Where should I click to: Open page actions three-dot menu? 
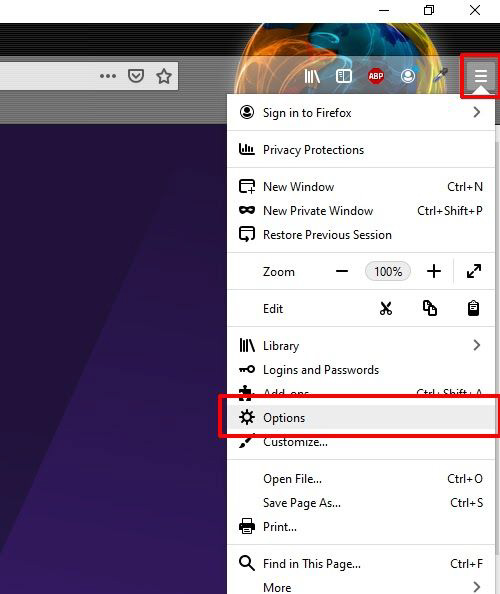pos(108,76)
